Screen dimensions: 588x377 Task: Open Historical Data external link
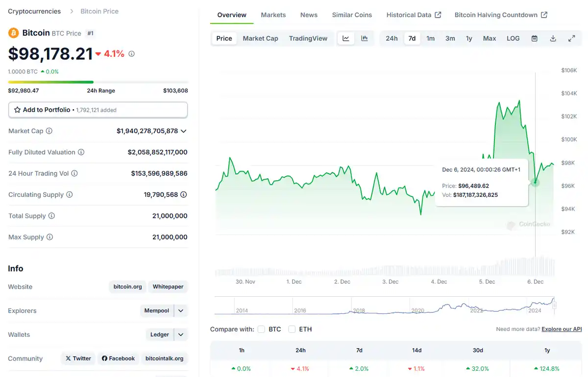point(414,15)
